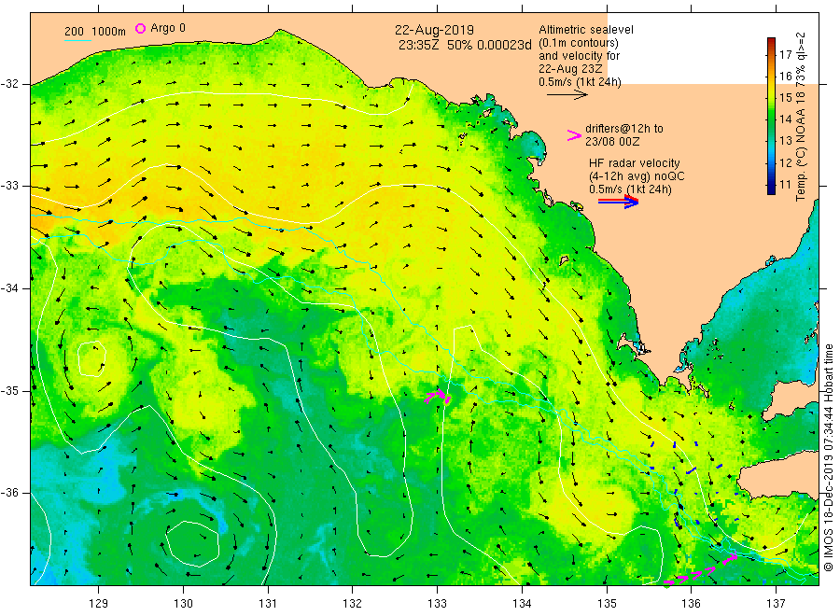Screen dimensions: 840x616
Task: Click the colorbar label 11
Action: pos(785,184)
